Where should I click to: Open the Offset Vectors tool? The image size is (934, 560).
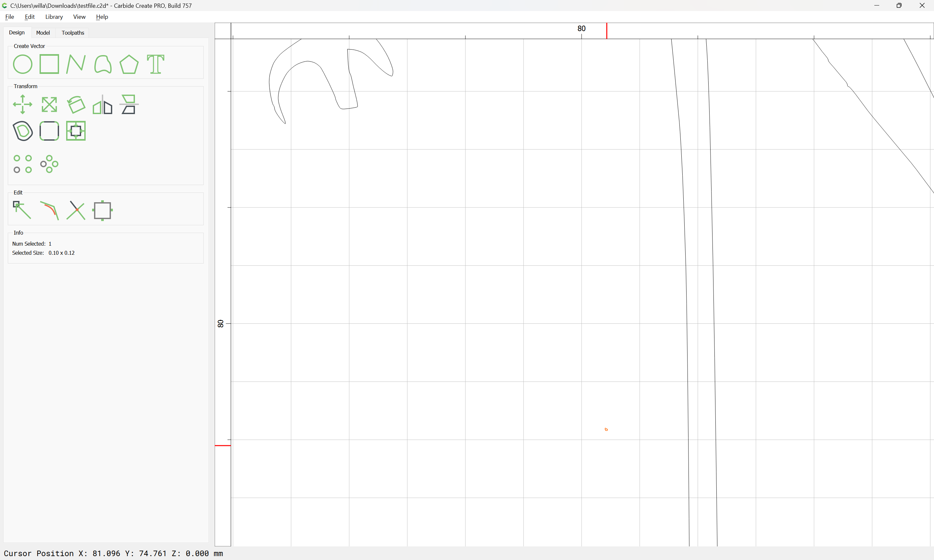point(23,131)
